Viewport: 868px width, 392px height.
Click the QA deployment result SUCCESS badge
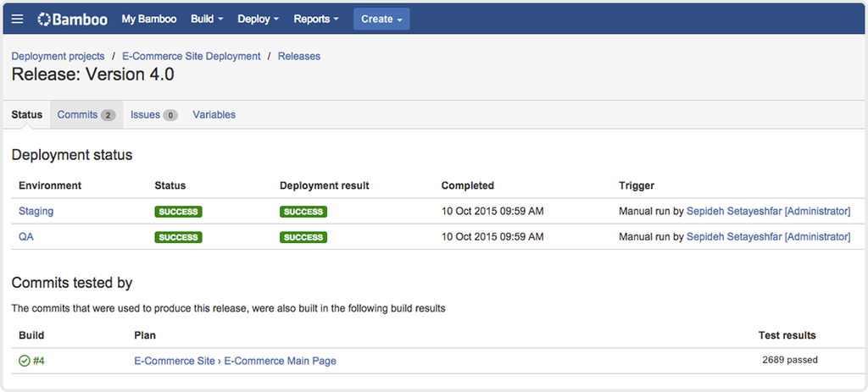pyautogui.click(x=303, y=237)
